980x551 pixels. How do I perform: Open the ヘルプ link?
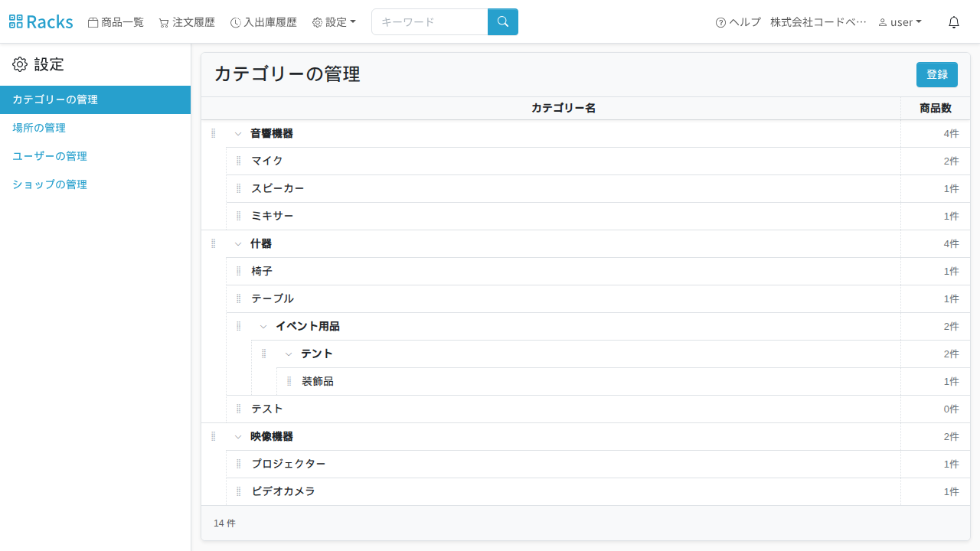click(x=738, y=22)
